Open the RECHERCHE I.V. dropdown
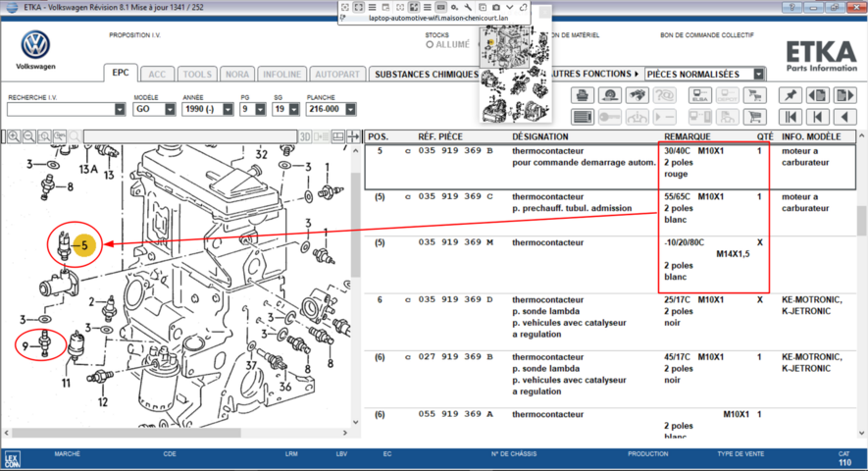The width and height of the screenshot is (868, 471). point(120,109)
